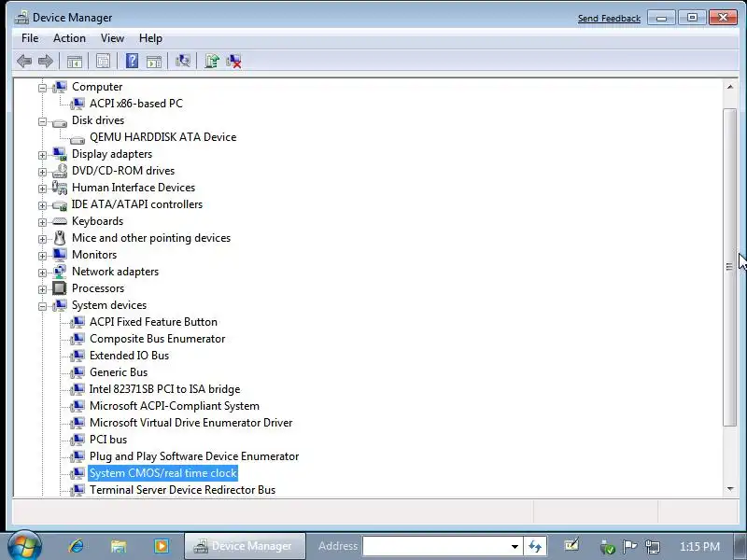Open the View menu

click(x=112, y=38)
